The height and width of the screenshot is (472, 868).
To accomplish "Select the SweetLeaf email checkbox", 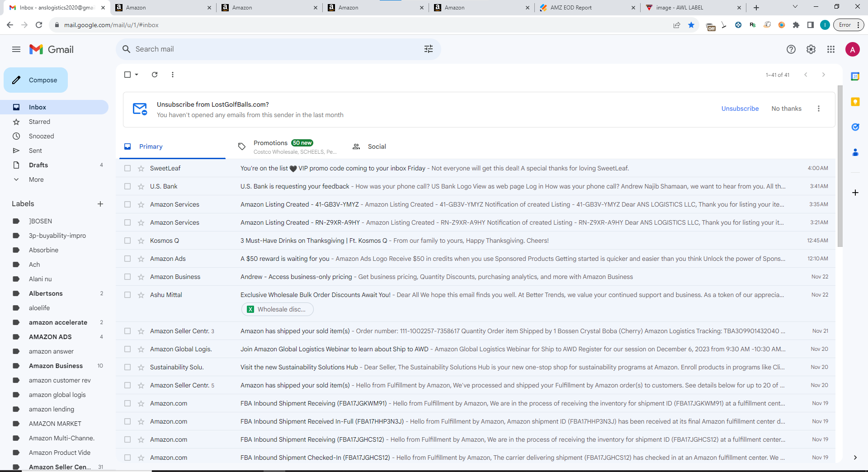I will 127,168.
